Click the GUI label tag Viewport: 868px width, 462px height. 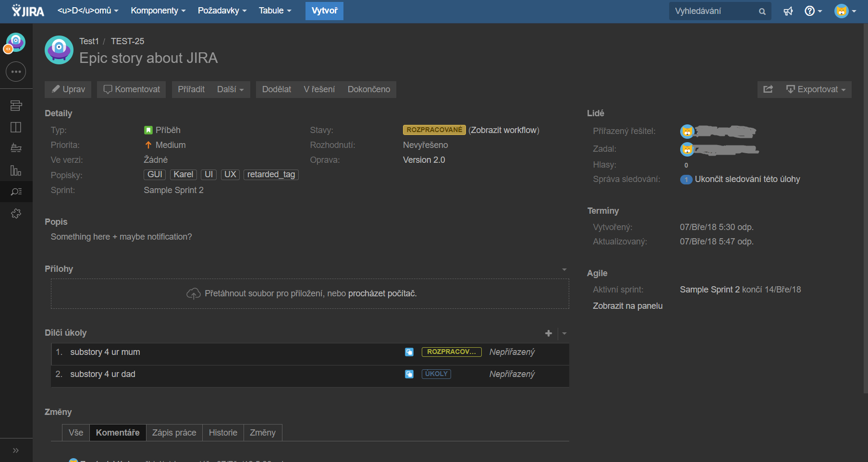(x=155, y=174)
